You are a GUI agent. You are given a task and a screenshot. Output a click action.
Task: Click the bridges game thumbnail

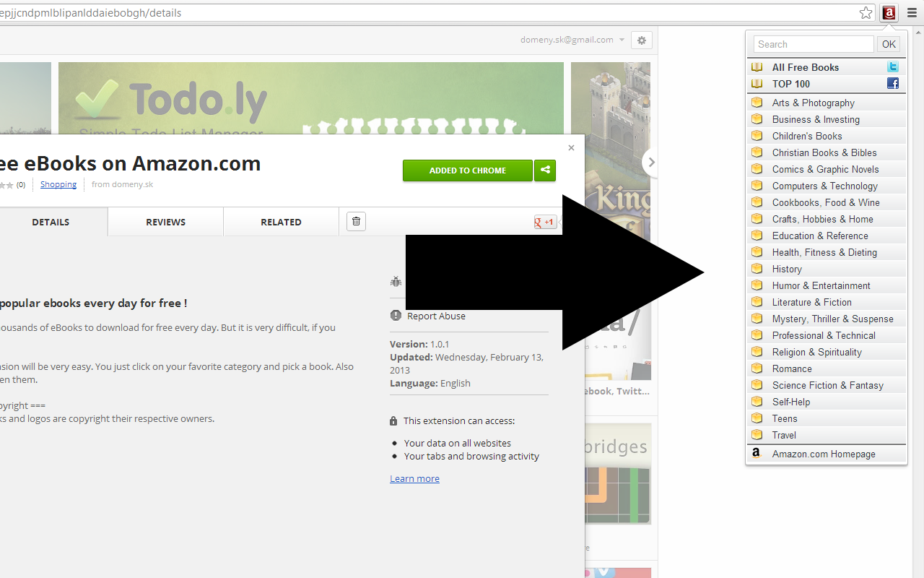click(617, 473)
